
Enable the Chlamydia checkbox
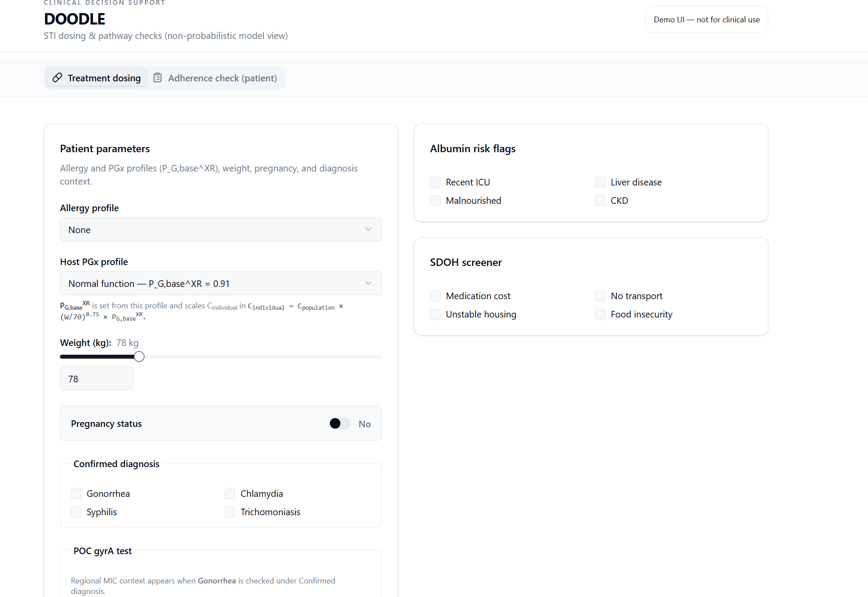pyautogui.click(x=230, y=494)
